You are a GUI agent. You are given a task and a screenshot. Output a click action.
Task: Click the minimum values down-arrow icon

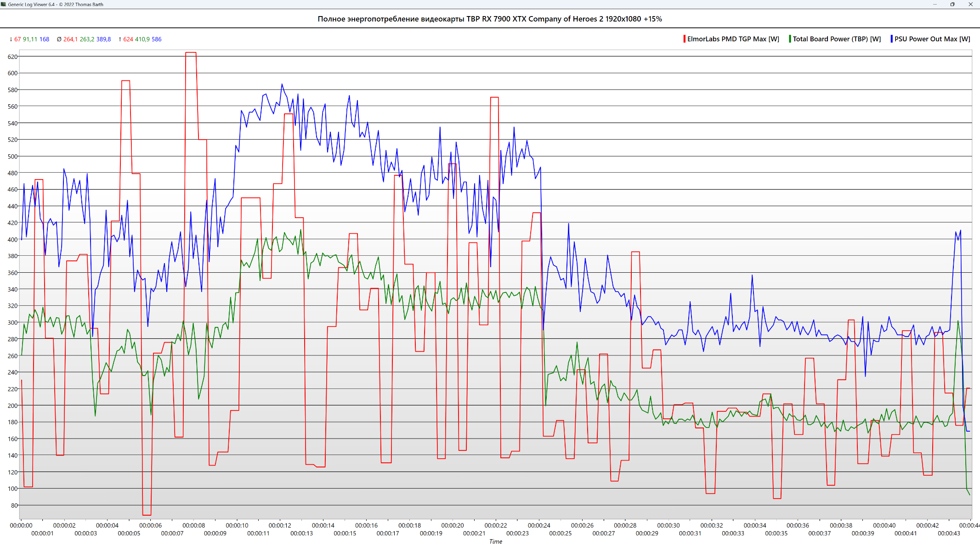(x=11, y=39)
